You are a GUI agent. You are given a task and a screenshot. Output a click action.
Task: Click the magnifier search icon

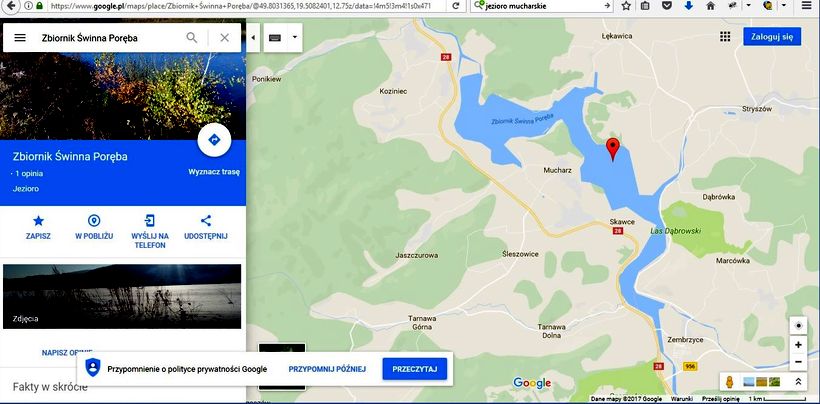(x=192, y=38)
